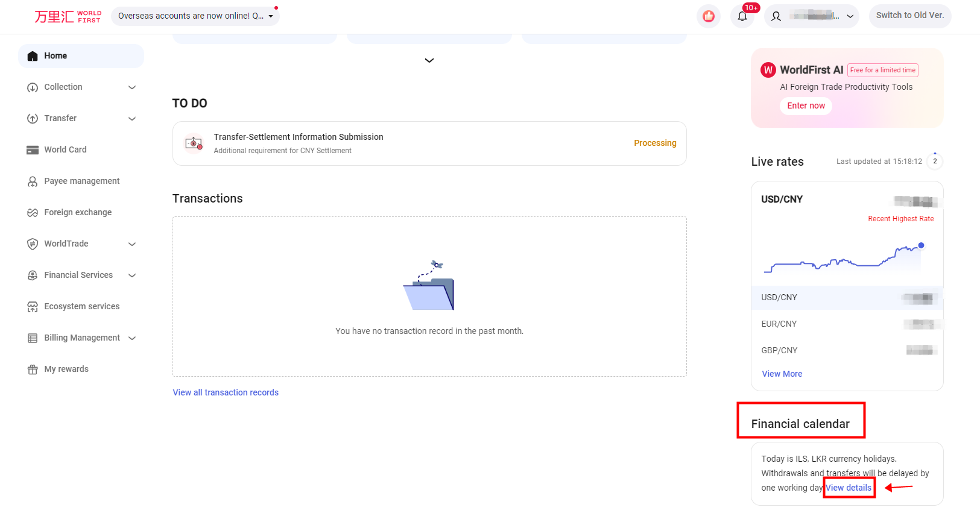980x516 pixels.
Task: Click View details in Financial calendar
Action: pyautogui.click(x=849, y=488)
